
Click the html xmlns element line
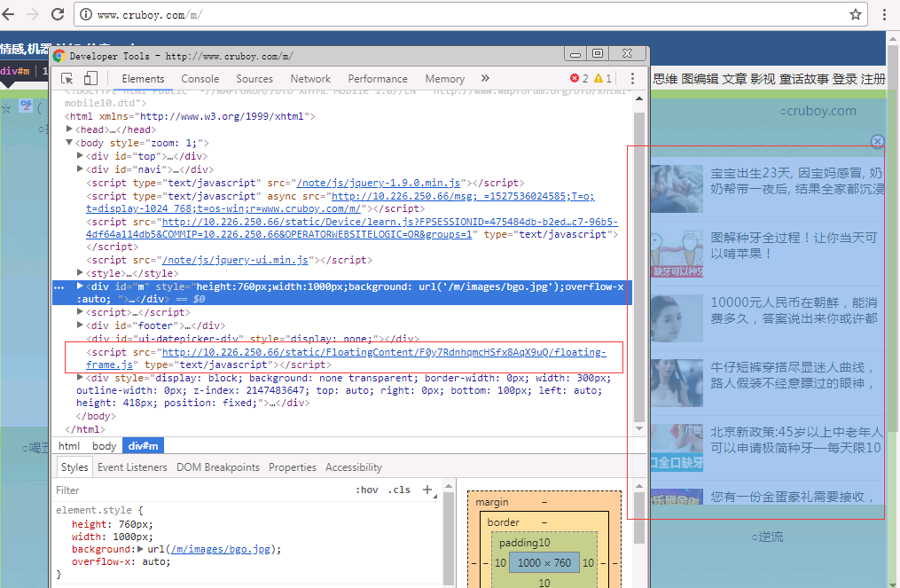point(190,116)
